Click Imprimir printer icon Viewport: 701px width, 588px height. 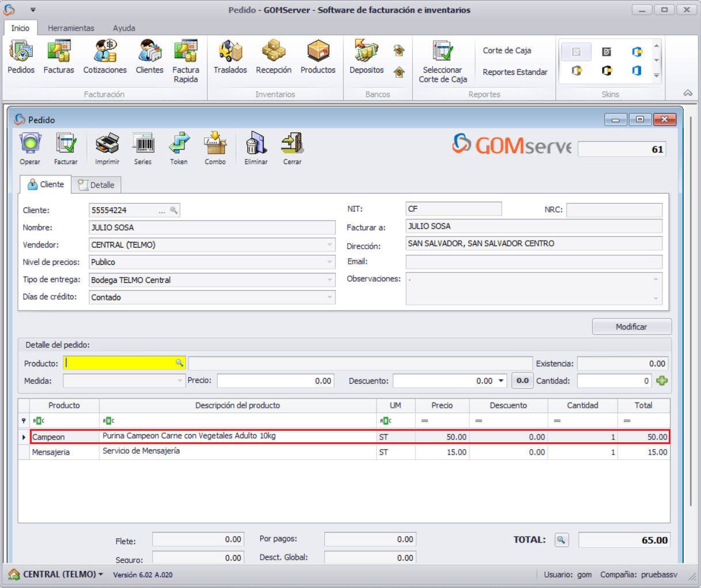[107, 149]
